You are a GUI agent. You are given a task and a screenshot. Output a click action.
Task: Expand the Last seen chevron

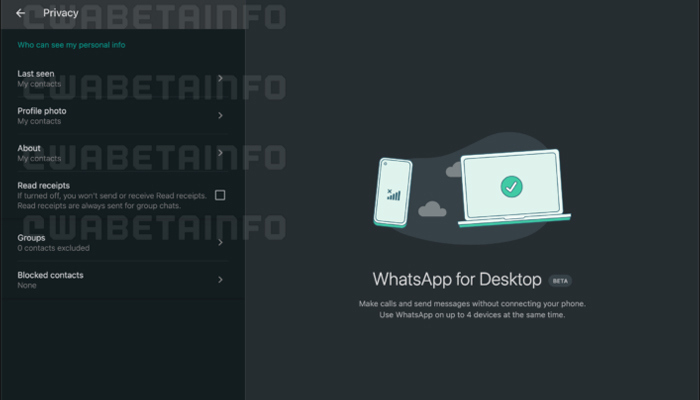point(220,78)
